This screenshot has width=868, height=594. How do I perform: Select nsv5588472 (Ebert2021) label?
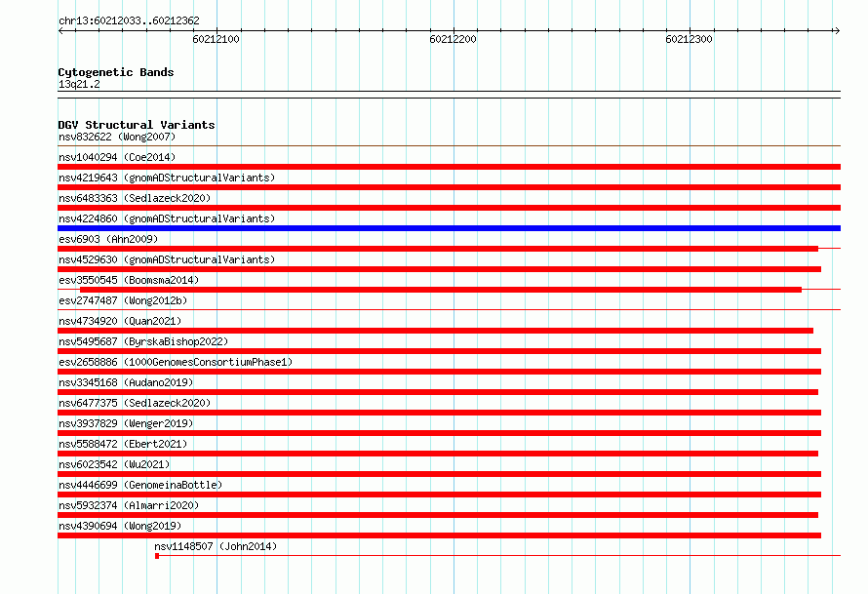[x=123, y=444]
